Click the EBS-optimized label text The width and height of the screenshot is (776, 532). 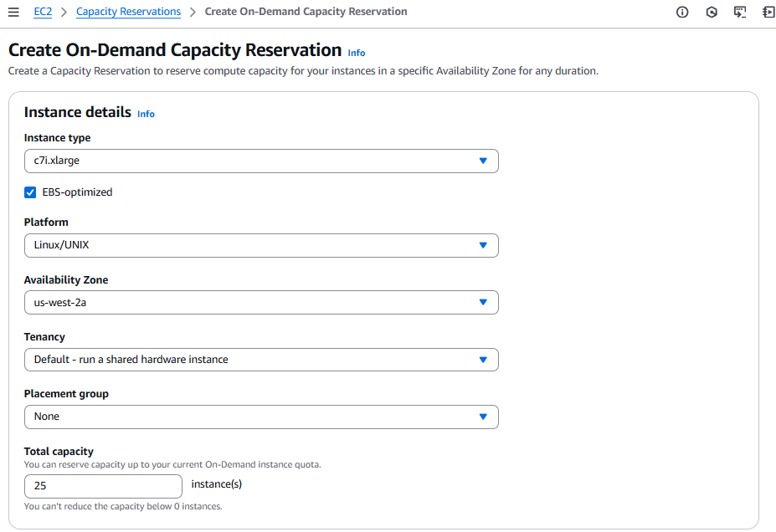(77, 192)
